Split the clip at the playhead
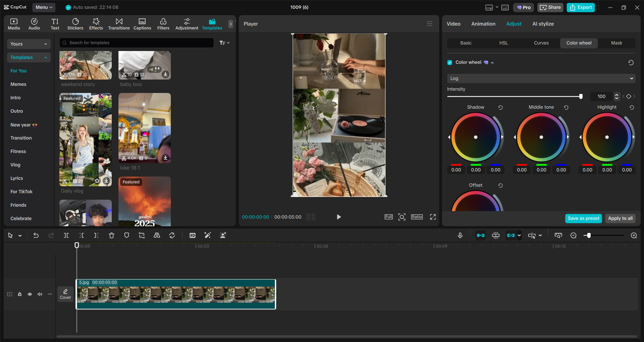 click(66, 235)
